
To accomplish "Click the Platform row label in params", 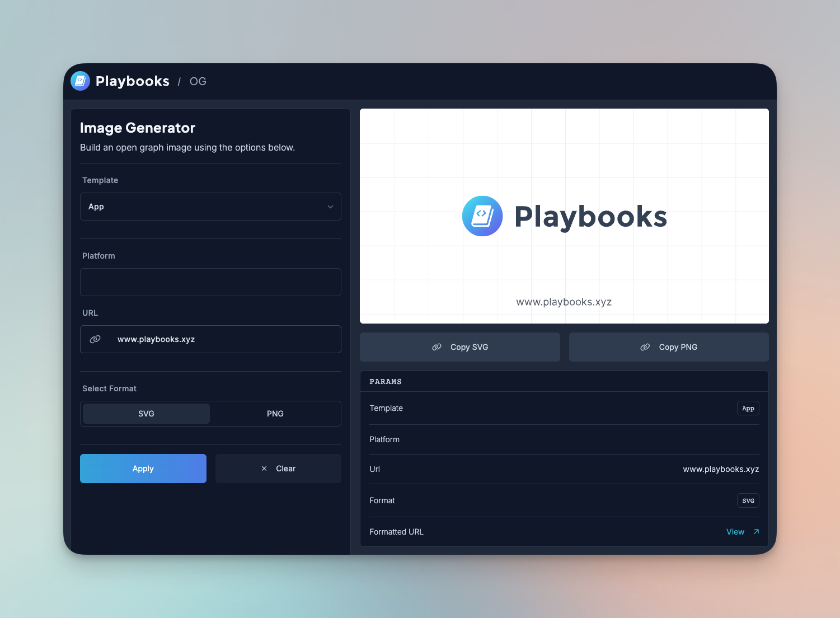I will [x=384, y=439].
